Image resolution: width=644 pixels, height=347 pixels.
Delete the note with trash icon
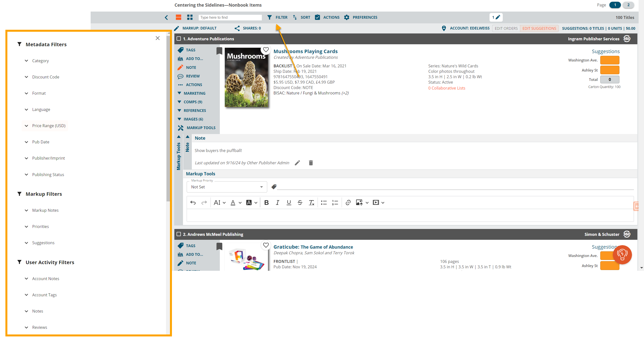point(311,163)
